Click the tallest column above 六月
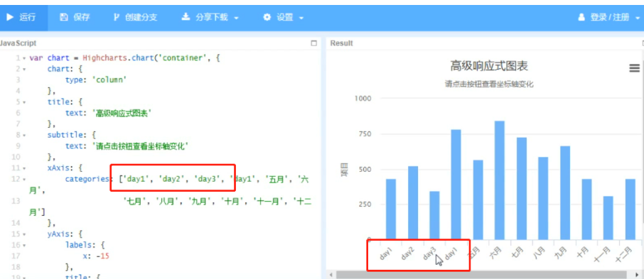Viewport: 644px width, 279px height. [x=500, y=180]
